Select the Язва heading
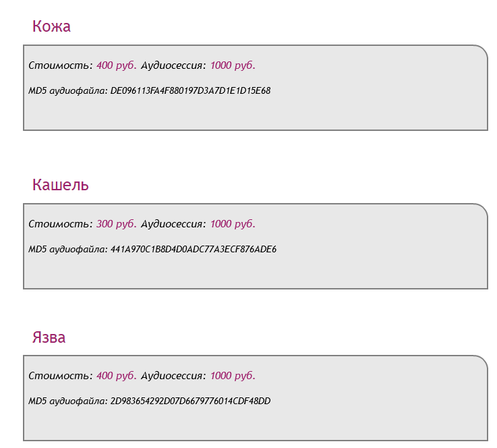The height and width of the screenshot is (448, 497). 49,337
